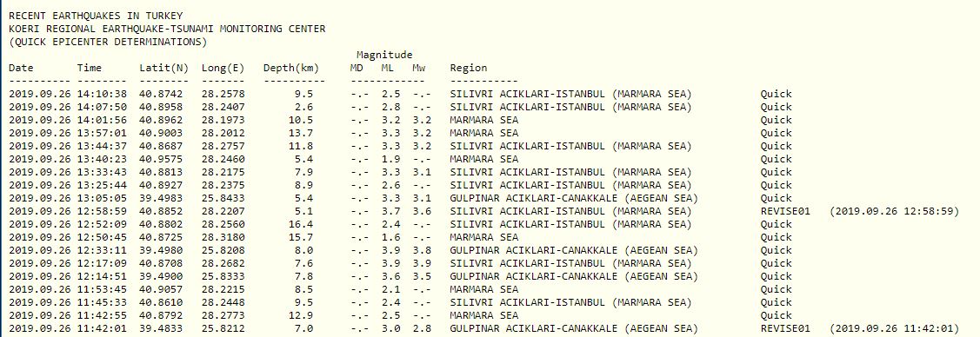Click longitude 28.2682
980x337 pixels.
click(223, 263)
